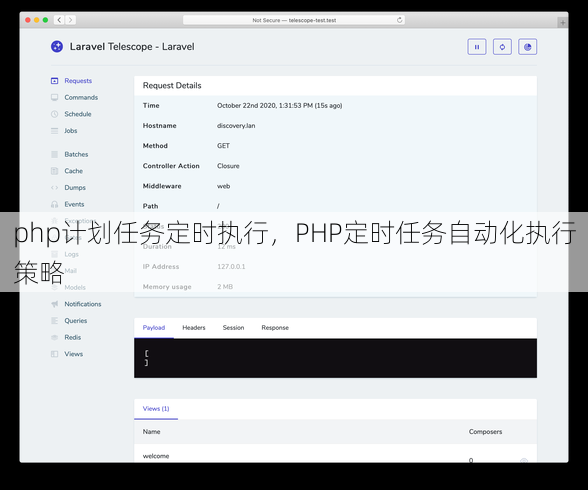Open Views in the sidebar
Image resolution: width=588 pixels, height=490 pixels.
tap(74, 354)
